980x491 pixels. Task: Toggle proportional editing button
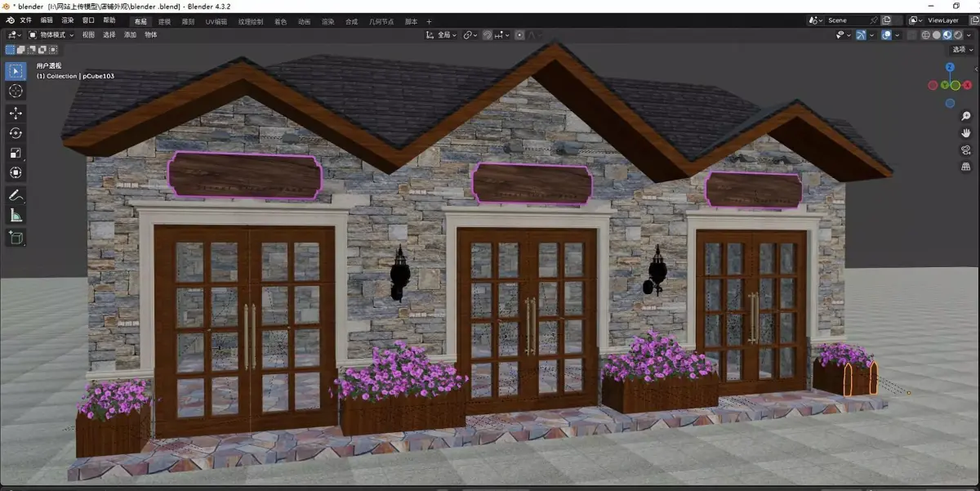[519, 35]
